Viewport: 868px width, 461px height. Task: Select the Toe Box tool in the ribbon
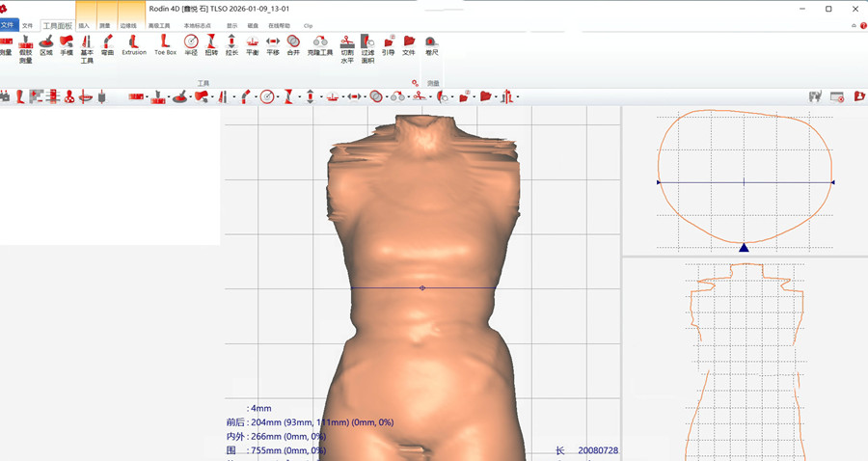click(x=165, y=45)
